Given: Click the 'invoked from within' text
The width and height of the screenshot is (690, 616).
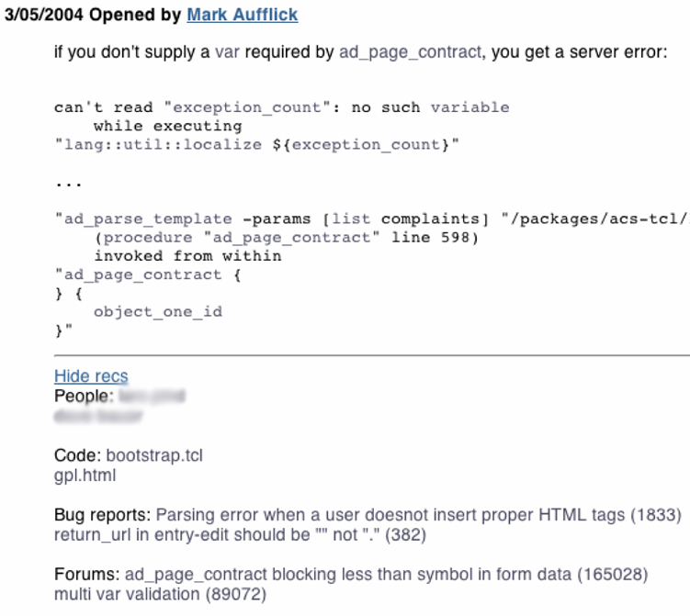Looking at the screenshot, I should click(x=187, y=256).
